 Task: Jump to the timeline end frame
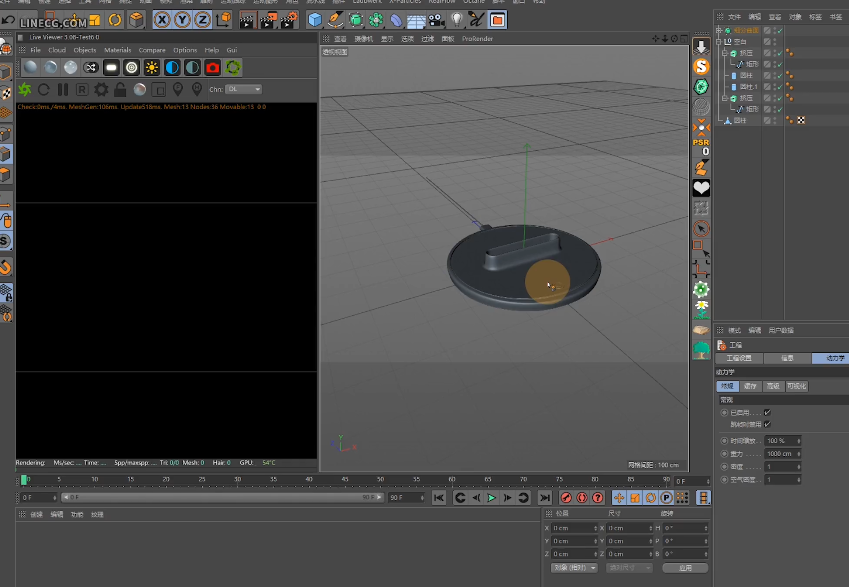click(x=545, y=498)
